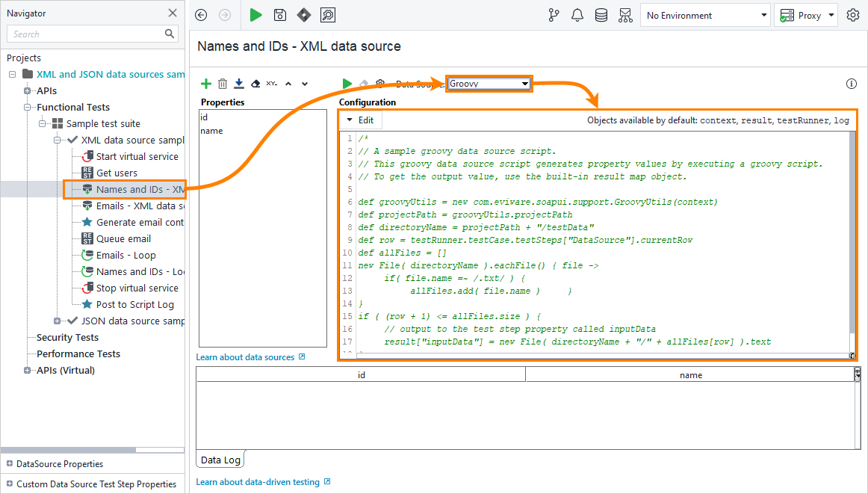
Task: Add a new property with the plus icon
Action: (206, 84)
